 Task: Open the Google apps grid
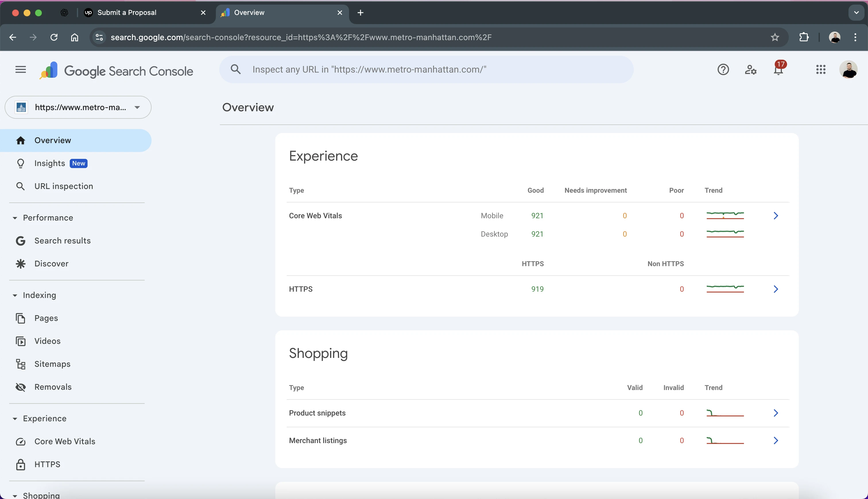point(821,70)
